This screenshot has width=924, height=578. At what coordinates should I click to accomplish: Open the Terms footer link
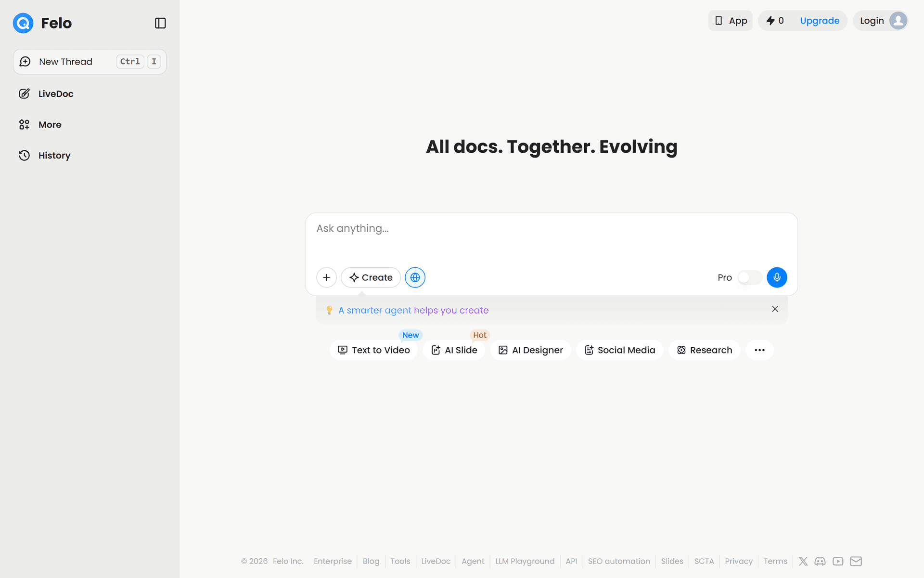775,561
